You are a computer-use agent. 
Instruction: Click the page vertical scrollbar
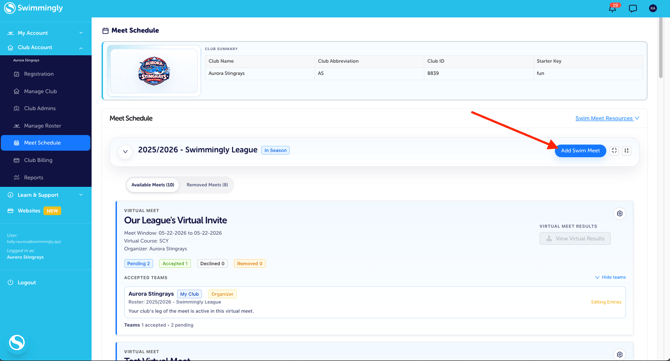[x=661, y=47]
